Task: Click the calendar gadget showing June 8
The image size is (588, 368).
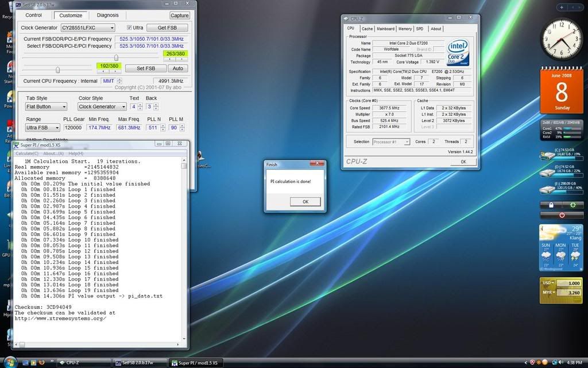Action: [561, 90]
